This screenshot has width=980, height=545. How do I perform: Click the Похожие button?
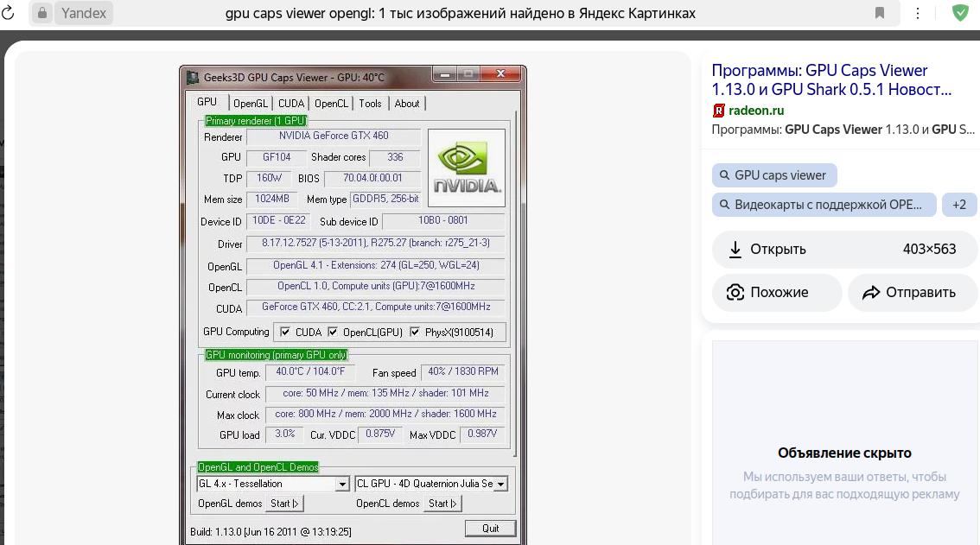click(x=777, y=293)
